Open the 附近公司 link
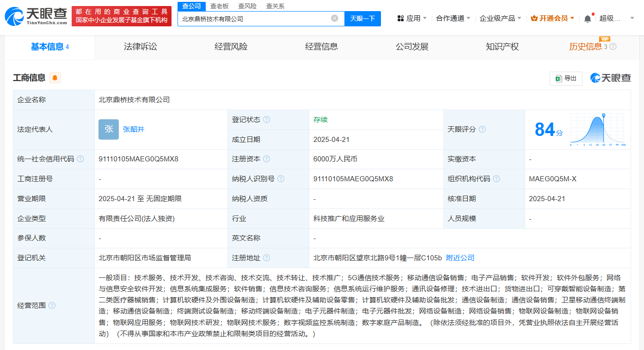The width and height of the screenshot is (644, 350). 460,258
